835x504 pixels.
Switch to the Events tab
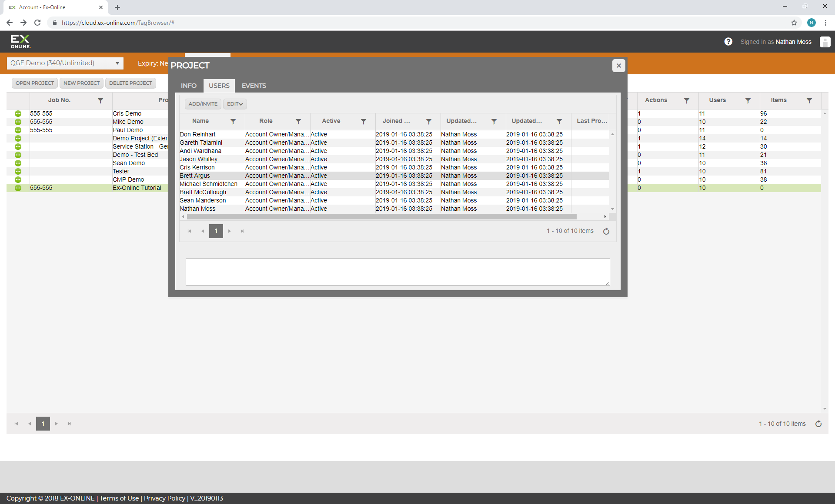(x=254, y=86)
